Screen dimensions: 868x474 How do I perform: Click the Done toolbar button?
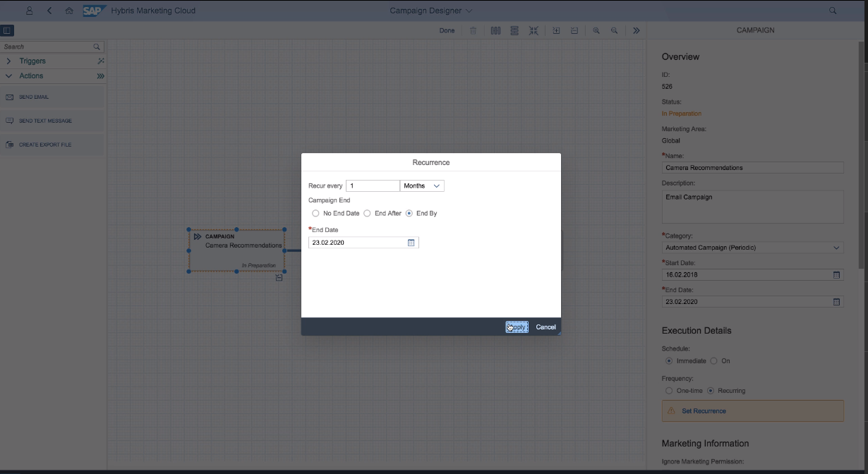[447, 30]
